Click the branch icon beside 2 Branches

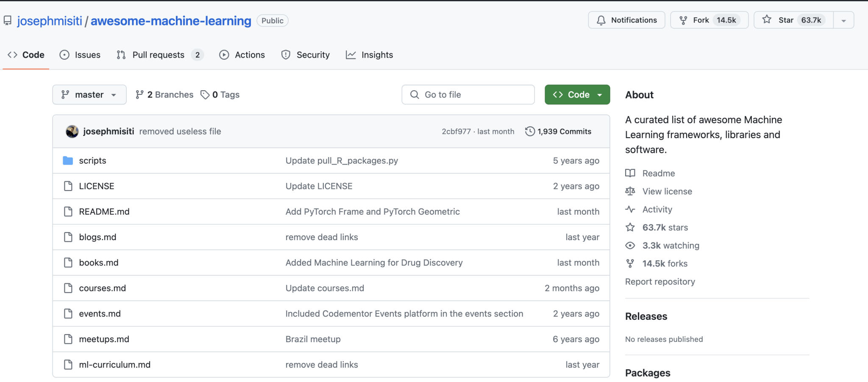click(x=139, y=94)
